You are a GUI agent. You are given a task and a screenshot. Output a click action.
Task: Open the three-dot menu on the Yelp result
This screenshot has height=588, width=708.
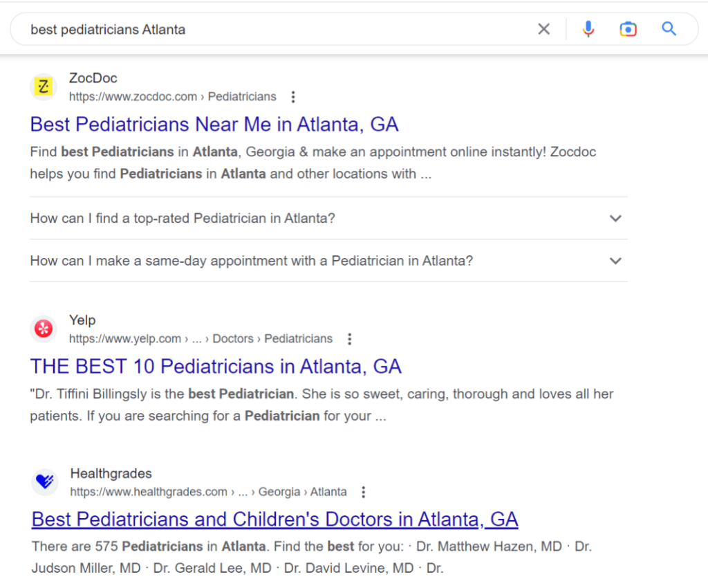pyautogui.click(x=350, y=339)
